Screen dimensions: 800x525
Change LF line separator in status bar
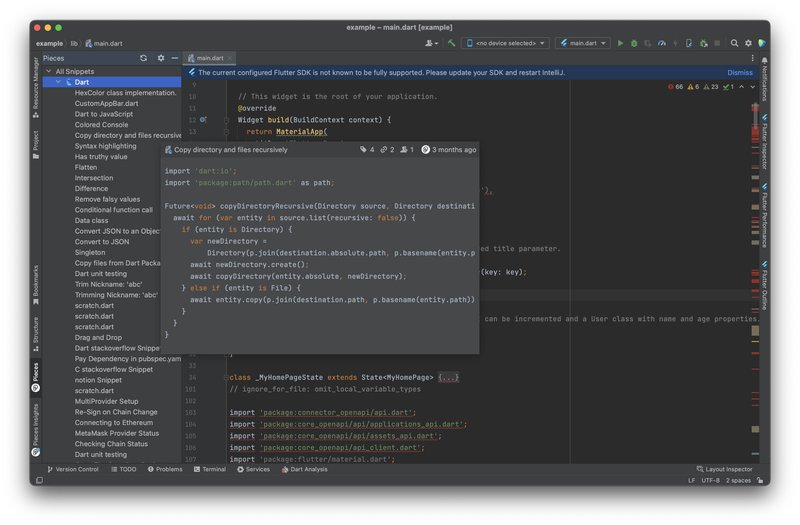tap(691, 480)
